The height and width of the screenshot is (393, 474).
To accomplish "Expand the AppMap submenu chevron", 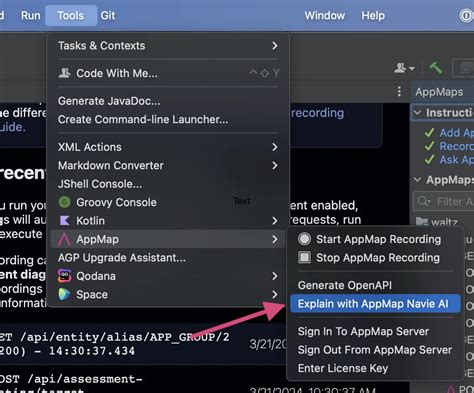I will coord(275,239).
